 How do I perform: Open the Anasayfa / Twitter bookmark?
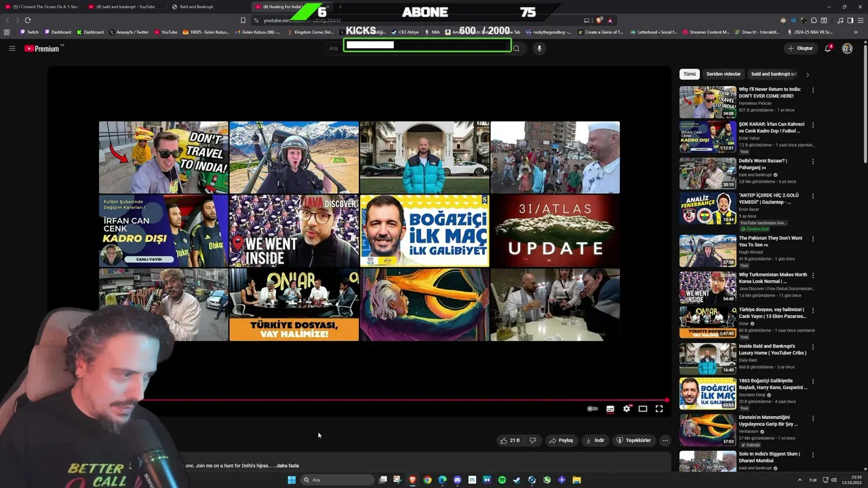click(129, 32)
